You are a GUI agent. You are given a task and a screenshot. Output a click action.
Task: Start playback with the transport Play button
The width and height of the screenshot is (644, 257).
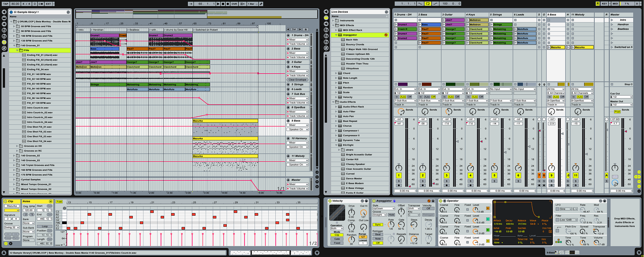click(x=218, y=4)
